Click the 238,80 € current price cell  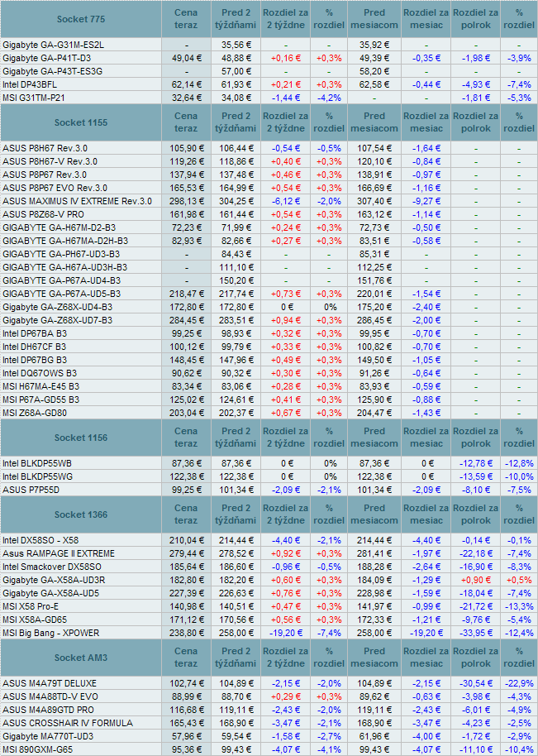tap(187, 633)
